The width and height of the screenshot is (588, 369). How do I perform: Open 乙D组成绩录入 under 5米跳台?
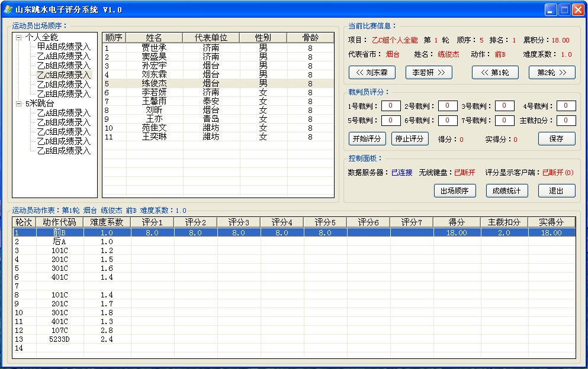coord(64,141)
